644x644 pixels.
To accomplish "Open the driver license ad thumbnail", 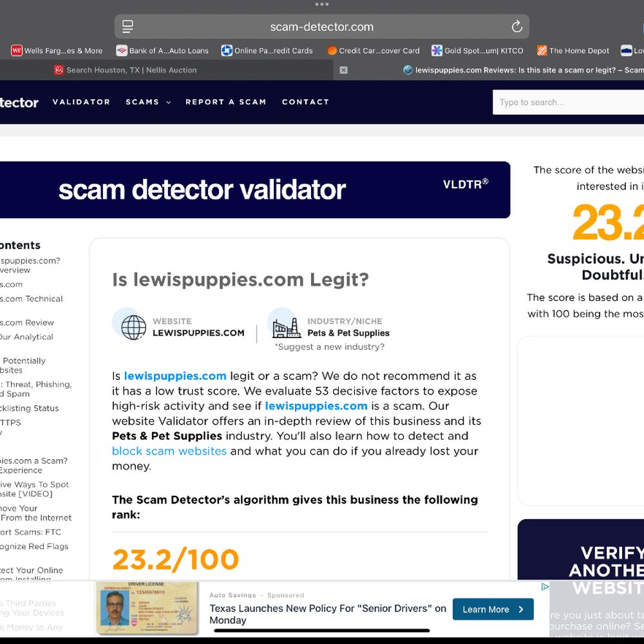I will point(147,608).
